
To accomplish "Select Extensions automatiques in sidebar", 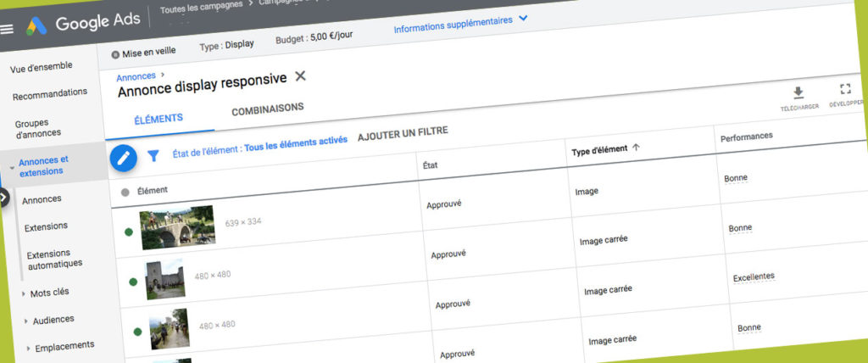I will tap(55, 260).
